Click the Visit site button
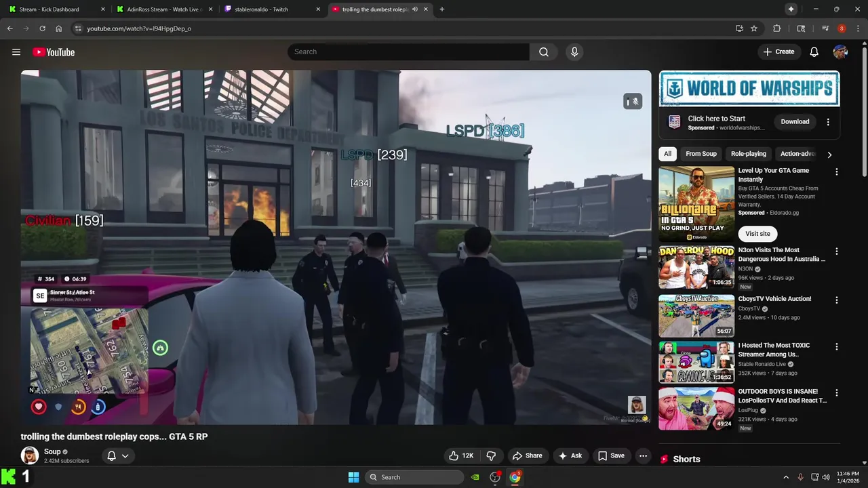The height and width of the screenshot is (488, 868). [757, 234]
